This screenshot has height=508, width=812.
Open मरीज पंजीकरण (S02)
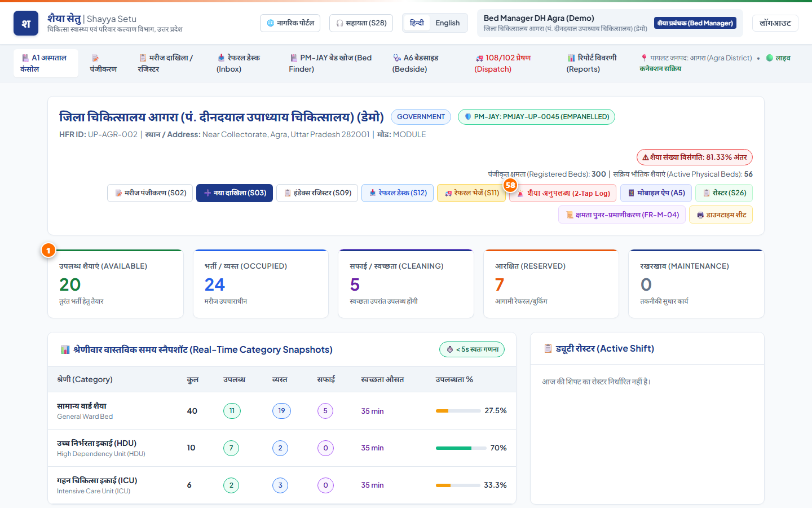pos(151,193)
